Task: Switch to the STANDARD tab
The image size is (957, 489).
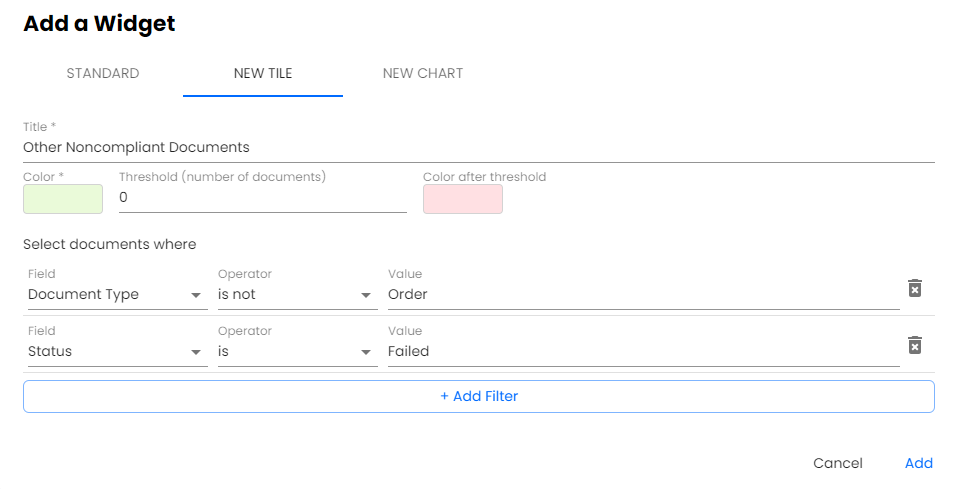Action: click(x=103, y=74)
